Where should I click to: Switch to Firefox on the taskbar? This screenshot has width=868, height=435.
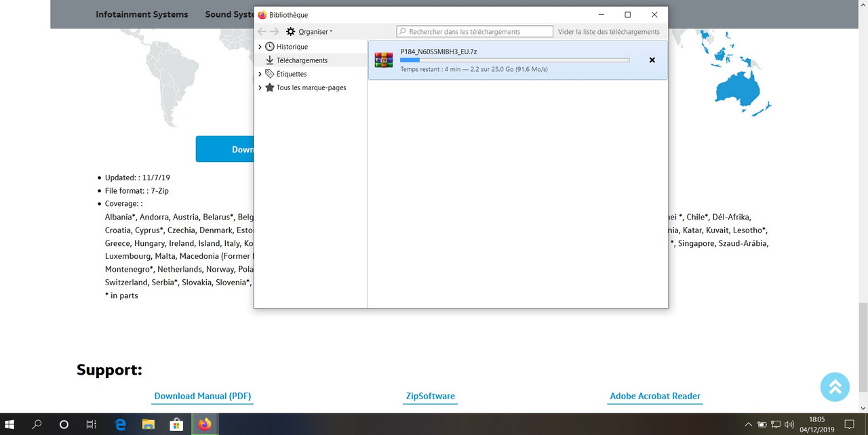tap(205, 424)
